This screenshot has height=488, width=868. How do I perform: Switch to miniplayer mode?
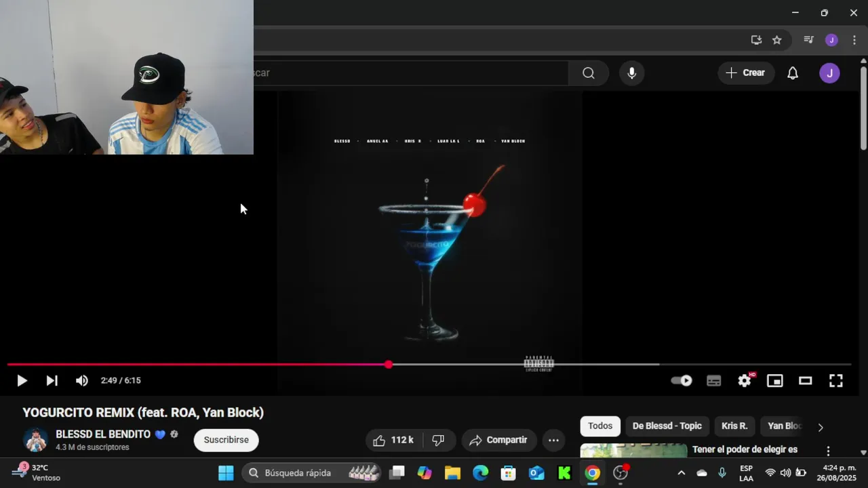point(774,381)
